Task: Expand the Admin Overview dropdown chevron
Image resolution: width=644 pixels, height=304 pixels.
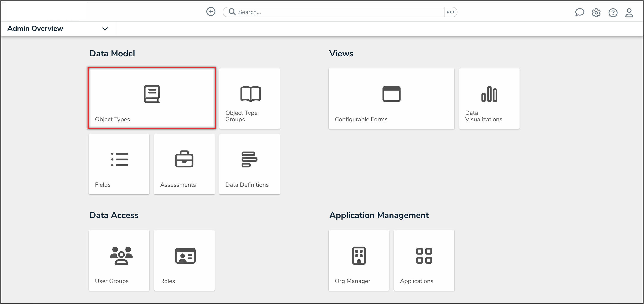Action: (x=105, y=29)
